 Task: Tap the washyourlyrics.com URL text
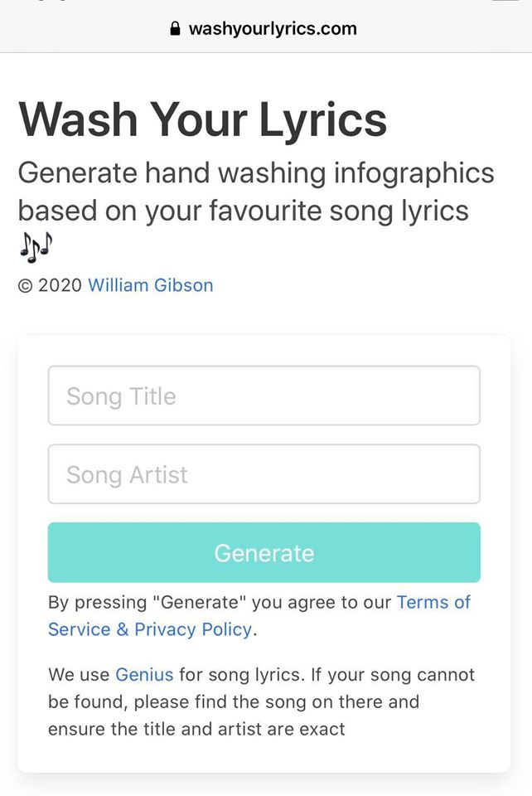pyautogui.click(x=273, y=29)
